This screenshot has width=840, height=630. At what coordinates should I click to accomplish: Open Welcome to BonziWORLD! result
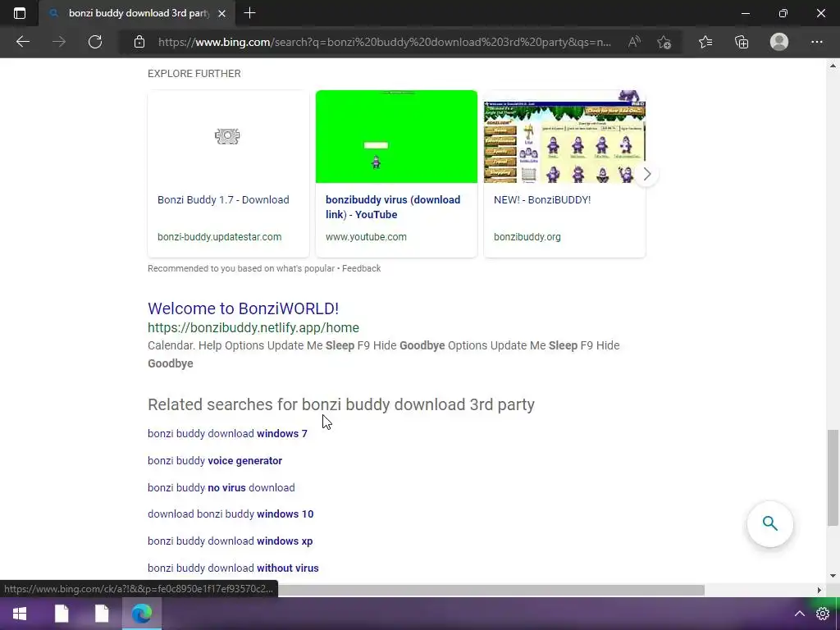[243, 308]
